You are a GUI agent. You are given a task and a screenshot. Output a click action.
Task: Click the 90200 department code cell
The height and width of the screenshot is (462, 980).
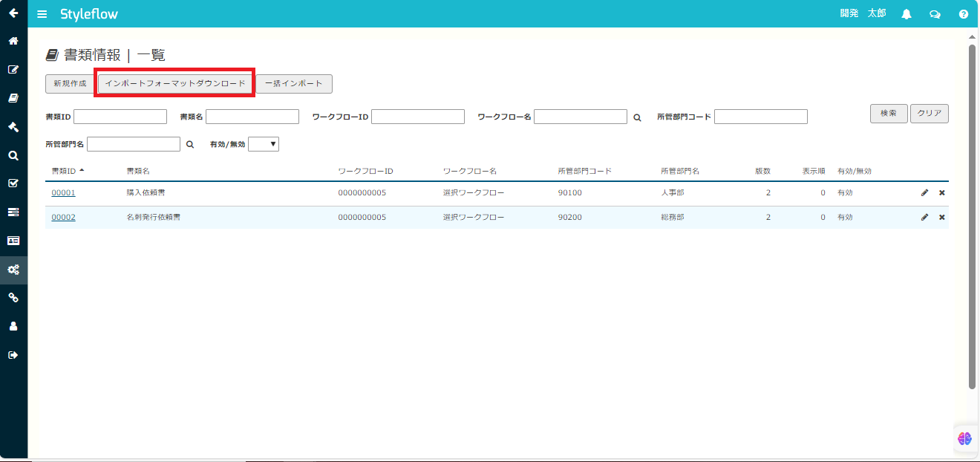(x=569, y=218)
